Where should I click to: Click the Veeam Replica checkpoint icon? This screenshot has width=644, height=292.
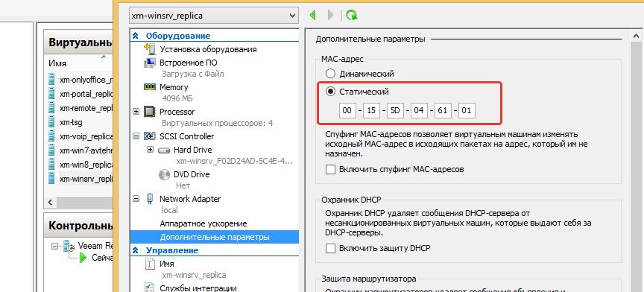(69, 246)
